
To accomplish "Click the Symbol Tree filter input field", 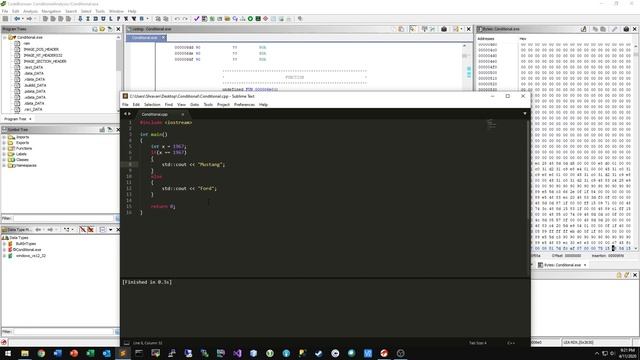I will click(64, 218).
